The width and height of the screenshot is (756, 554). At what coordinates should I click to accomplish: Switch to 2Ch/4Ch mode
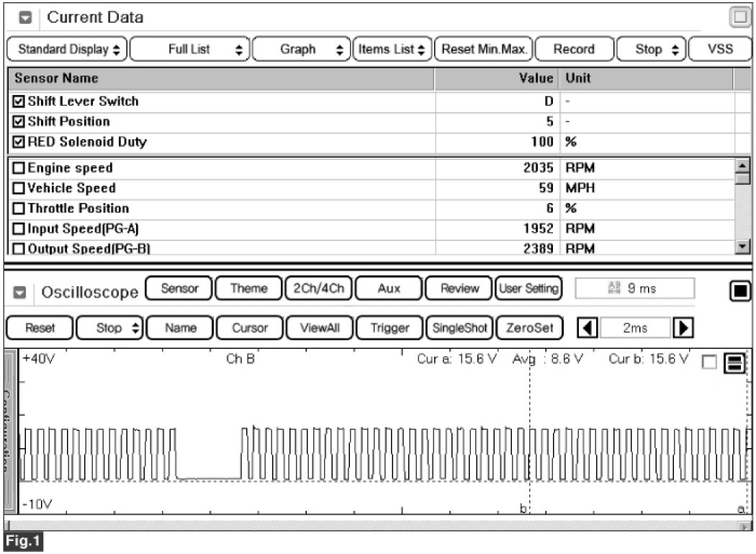[x=318, y=288]
